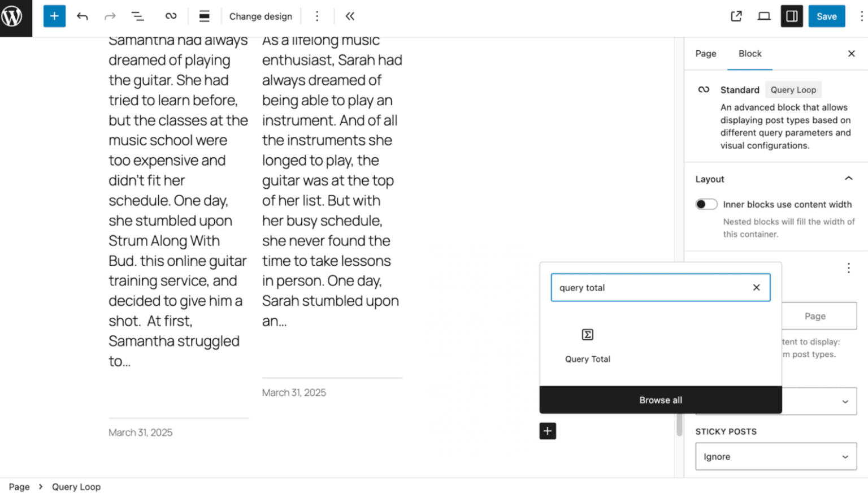
Task: Open the Sticky Posts Ignore dropdown
Action: [775, 456]
